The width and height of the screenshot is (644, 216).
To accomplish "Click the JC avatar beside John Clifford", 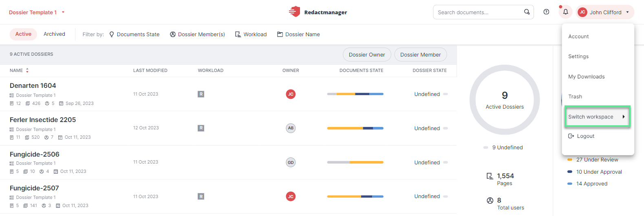I will click(x=582, y=12).
